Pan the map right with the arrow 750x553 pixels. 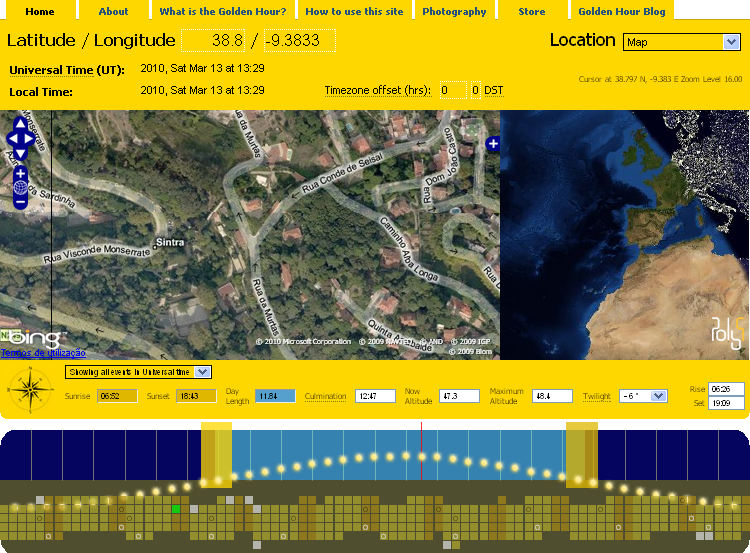(x=29, y=139)
